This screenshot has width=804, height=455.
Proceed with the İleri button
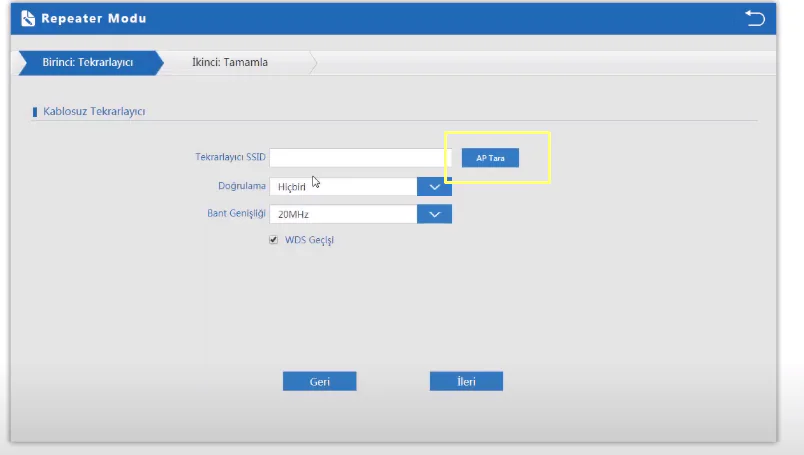tap(466, 381)
